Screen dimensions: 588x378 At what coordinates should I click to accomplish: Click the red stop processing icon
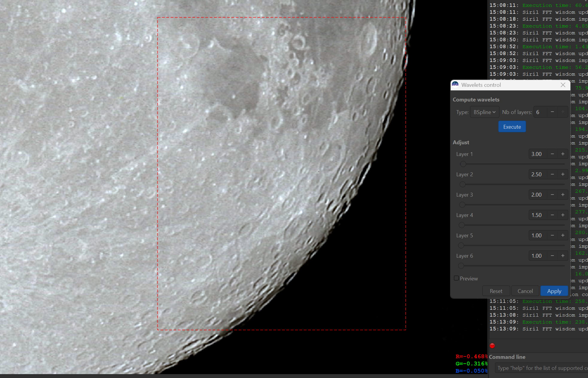[492, 346]
